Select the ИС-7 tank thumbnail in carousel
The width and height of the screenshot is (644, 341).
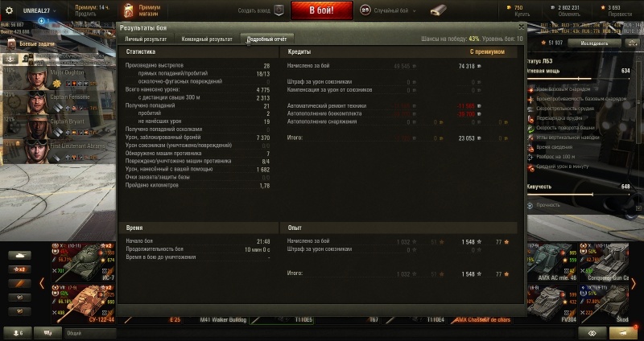84,262
